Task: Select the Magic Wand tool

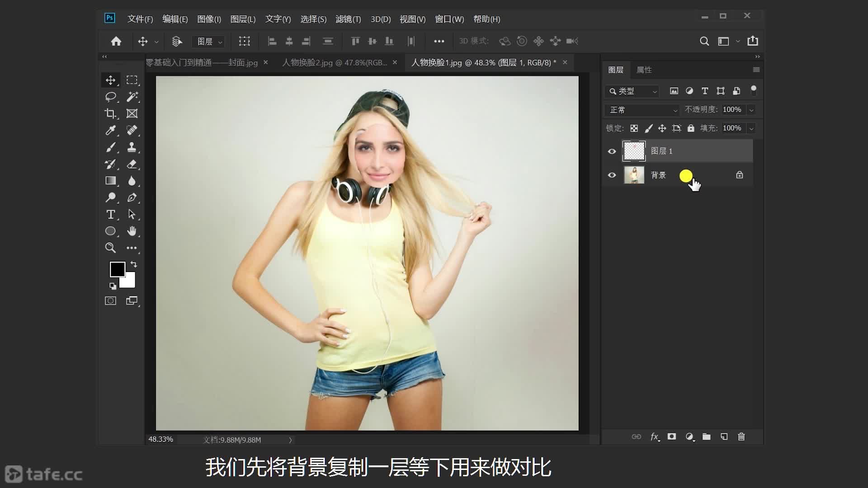Action: 132,97
